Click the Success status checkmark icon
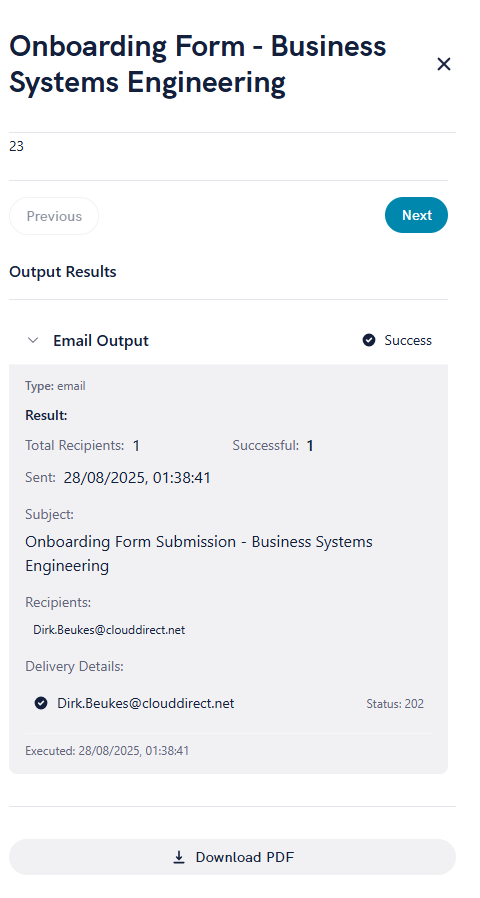Image resolution: width=480 pixels, height=898 pixels. tap(369, 340)
